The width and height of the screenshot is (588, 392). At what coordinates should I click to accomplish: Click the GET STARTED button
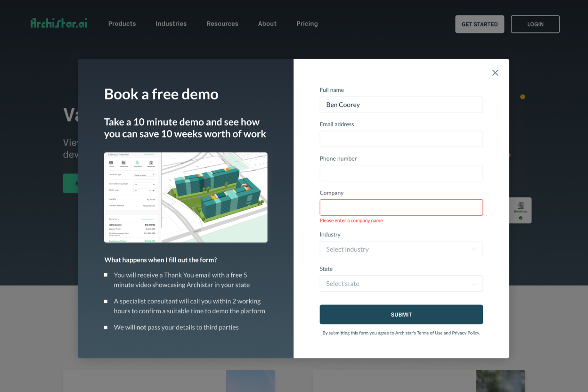pyautogui.click(x=480, y=24)
